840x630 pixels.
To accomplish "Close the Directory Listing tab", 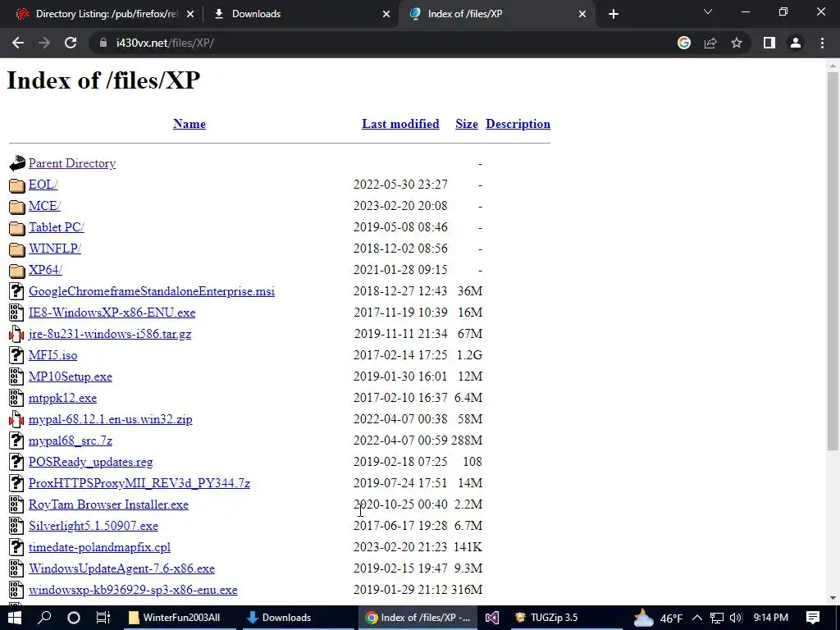I will point(190,14).
